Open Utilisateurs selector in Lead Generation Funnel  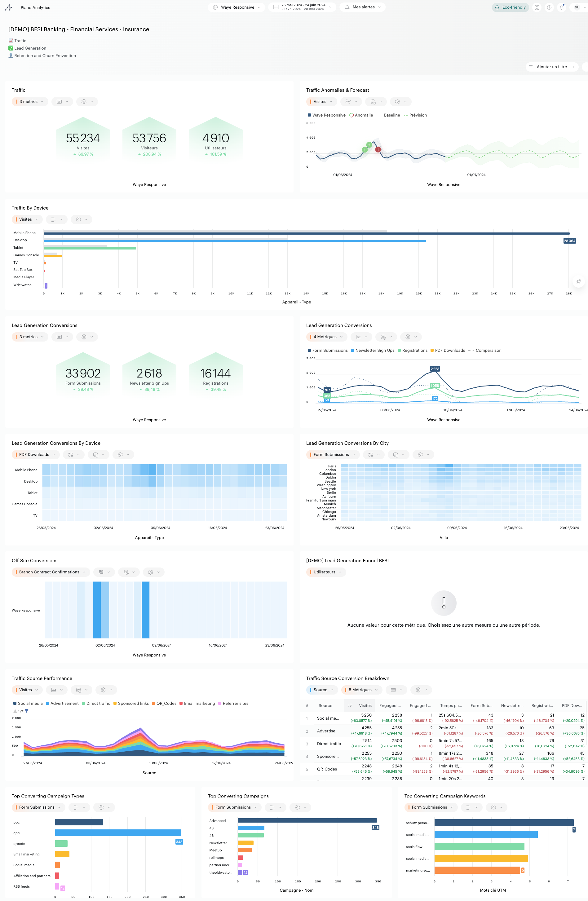[326, 572]
